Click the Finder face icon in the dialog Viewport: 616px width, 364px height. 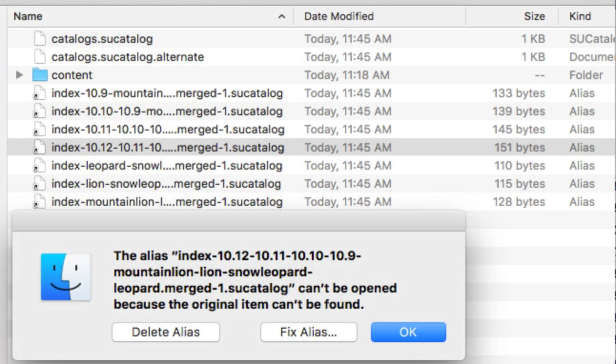[66, 277]
